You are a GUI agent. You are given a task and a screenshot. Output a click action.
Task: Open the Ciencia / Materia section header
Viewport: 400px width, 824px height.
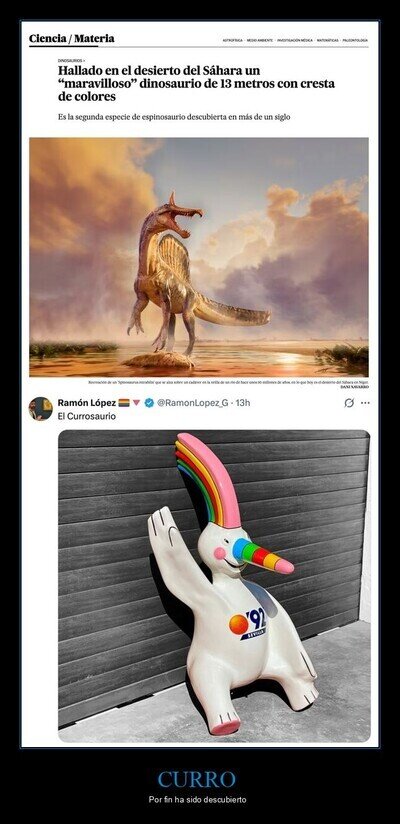71,38
